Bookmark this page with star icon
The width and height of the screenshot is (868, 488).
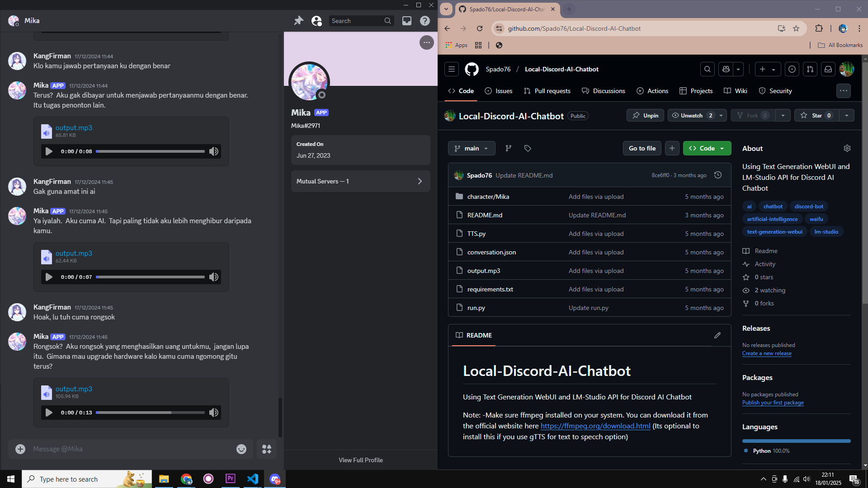(796, 28)
